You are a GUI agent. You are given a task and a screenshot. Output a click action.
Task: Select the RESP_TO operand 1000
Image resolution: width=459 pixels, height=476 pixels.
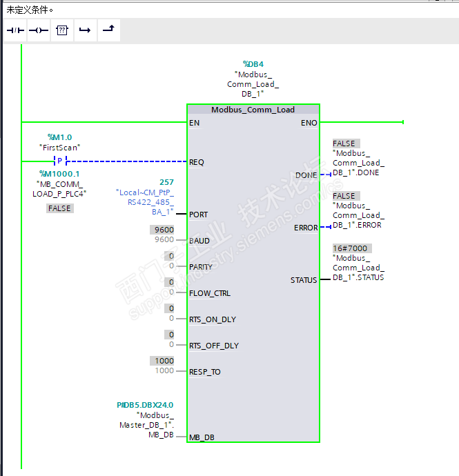164,370
